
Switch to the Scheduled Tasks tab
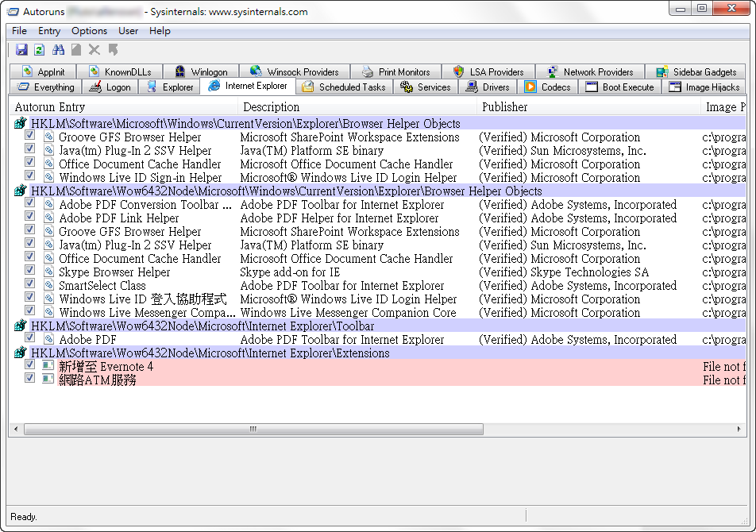tap(345, 87)
